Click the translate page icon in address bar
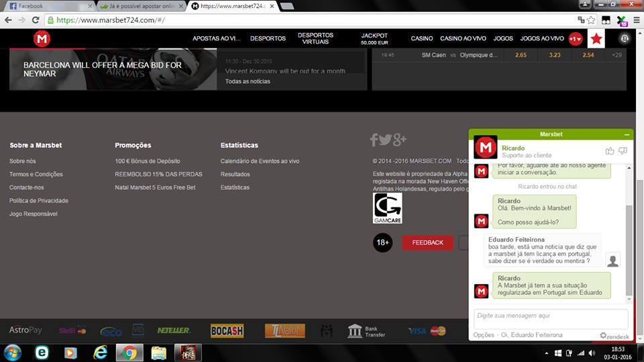This screenshot has height=362, width=644. (581, 19)
